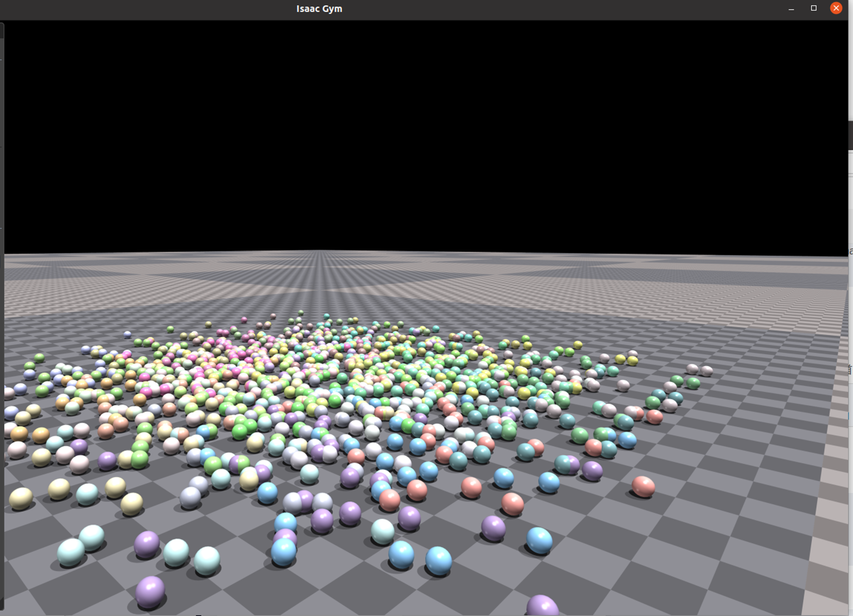
Task: Click the black sky area of the viewport
Action: [423, 127]
